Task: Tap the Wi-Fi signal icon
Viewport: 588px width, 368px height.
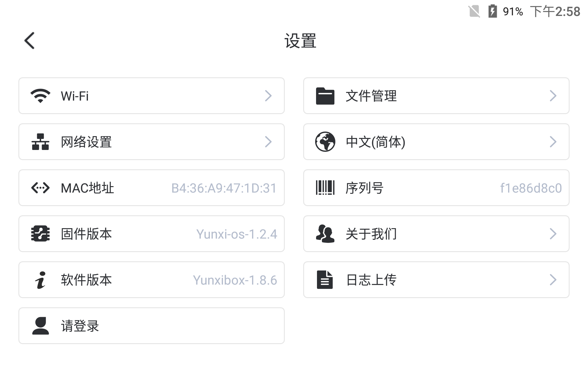Action: 40,96
